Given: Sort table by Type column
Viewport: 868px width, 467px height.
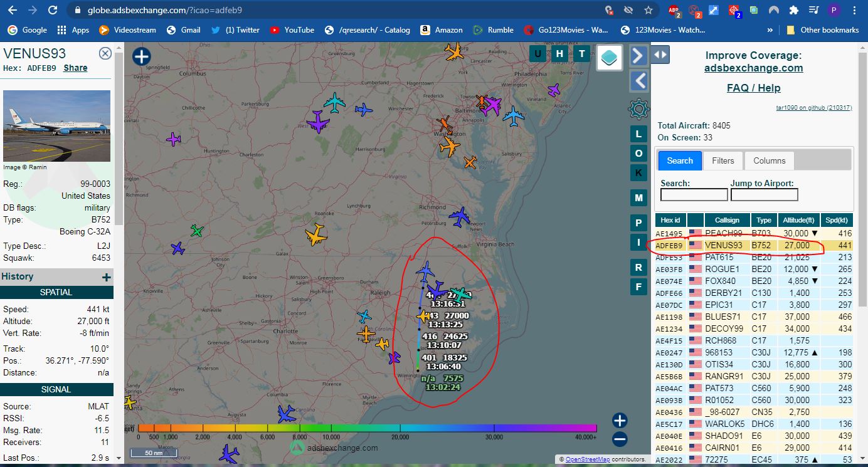Looking at the screenshot, I should click(764, 220).
